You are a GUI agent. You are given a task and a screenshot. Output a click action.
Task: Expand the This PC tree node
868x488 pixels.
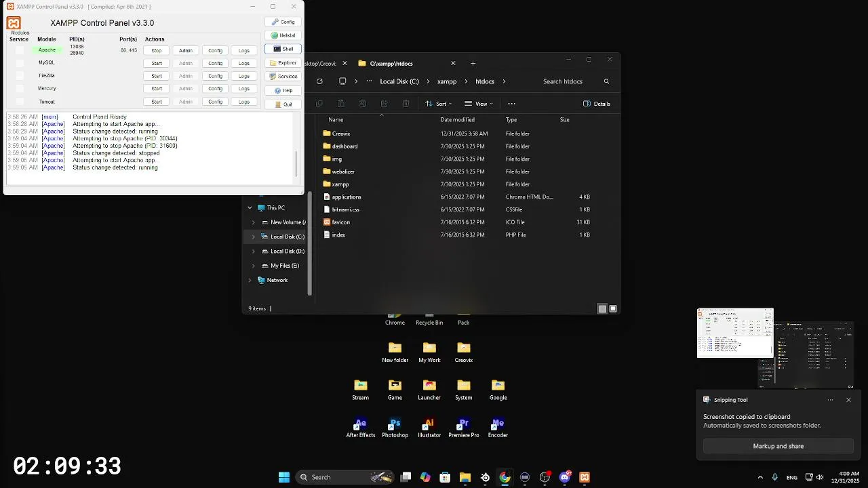[250, 208]
